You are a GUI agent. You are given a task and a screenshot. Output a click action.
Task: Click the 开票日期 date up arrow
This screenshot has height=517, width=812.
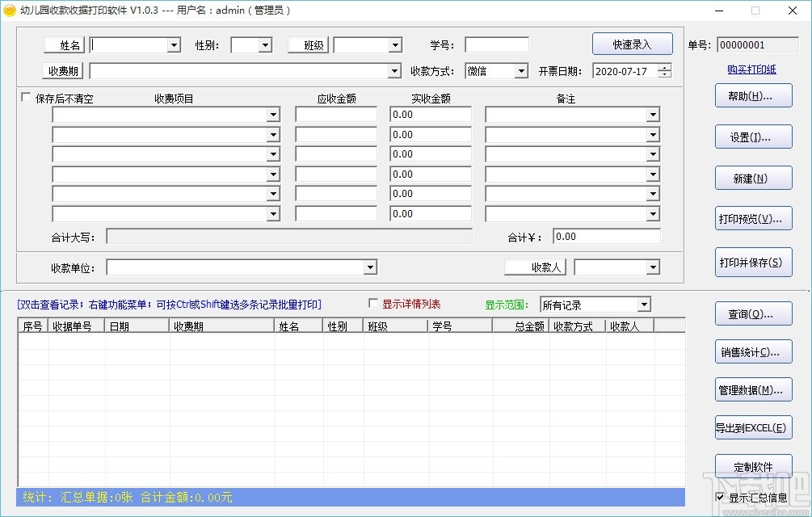[664, 67]
